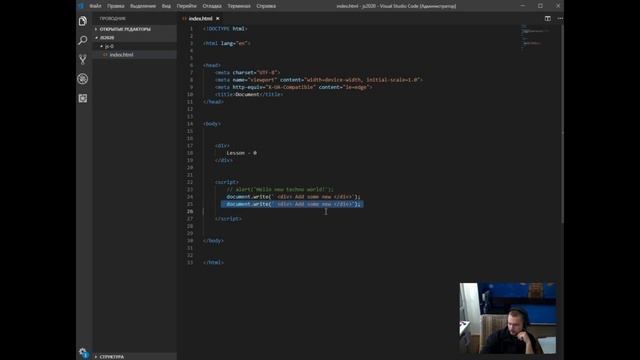Open the Правка menu

click(x=116, y=6)
